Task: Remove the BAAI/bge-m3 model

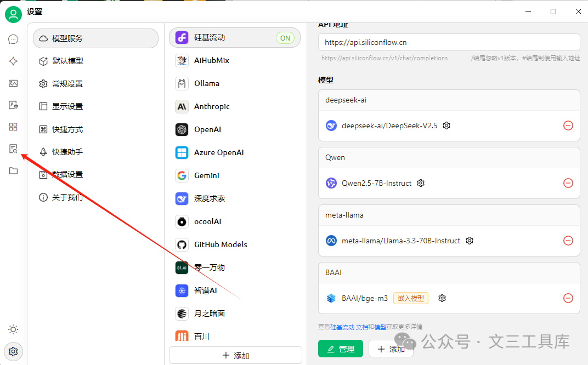Action: [568, 298]
